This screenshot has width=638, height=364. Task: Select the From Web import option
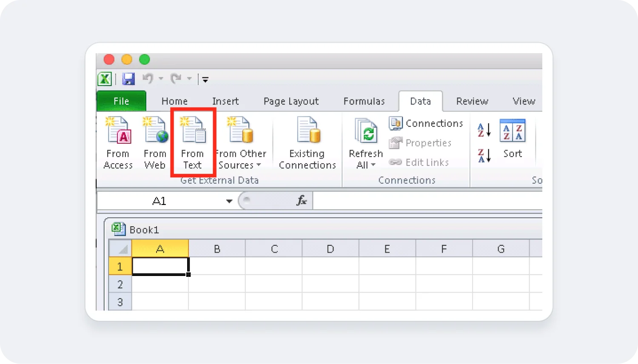[x=154, y=142]
